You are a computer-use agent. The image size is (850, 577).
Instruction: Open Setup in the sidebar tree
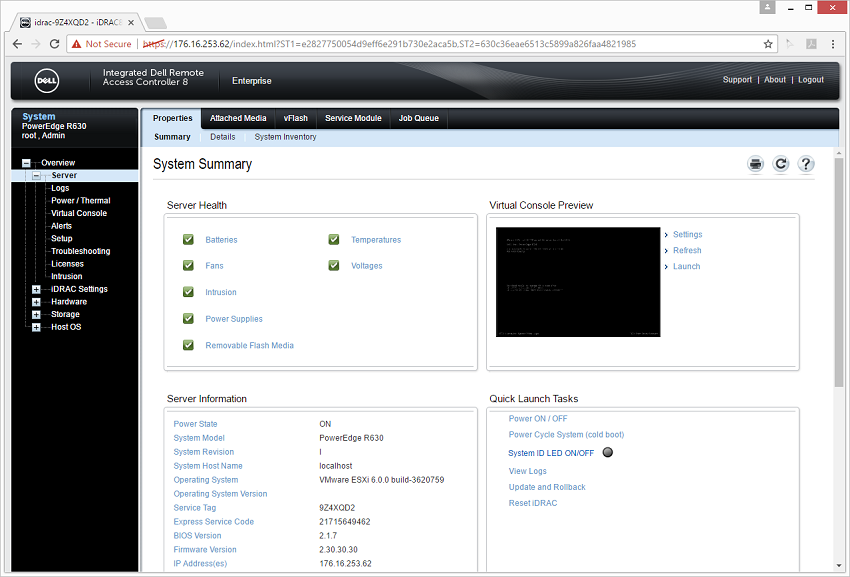click(62, 239)
